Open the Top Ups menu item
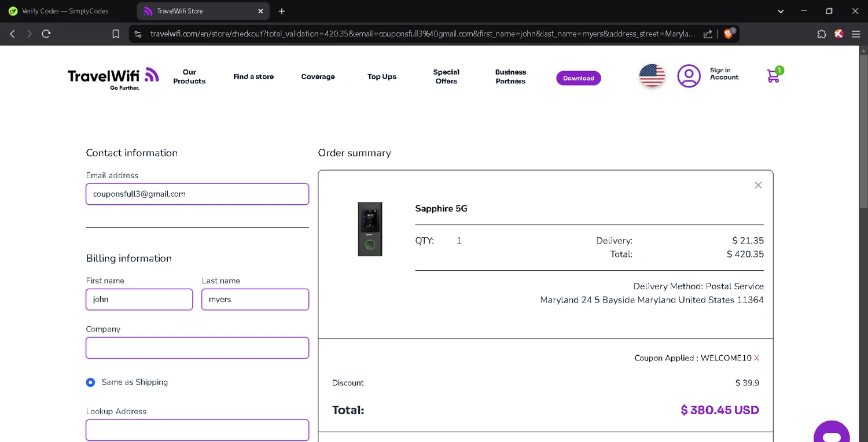868x442 pixels. [x=382, y=76]
